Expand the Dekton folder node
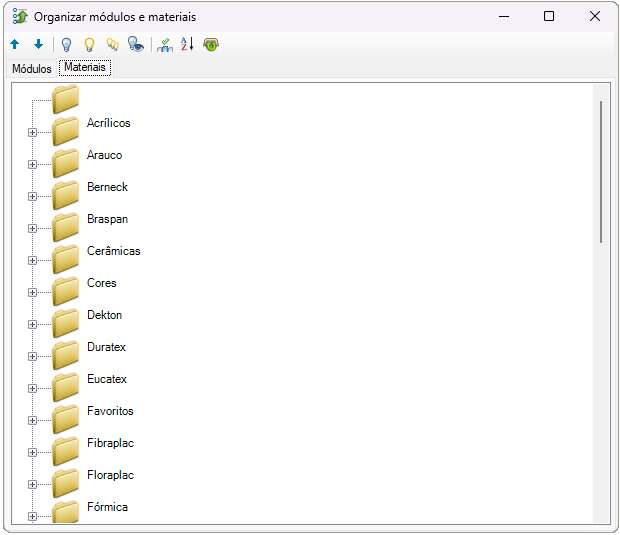The image size is (620, 535). tap(32, 325)
